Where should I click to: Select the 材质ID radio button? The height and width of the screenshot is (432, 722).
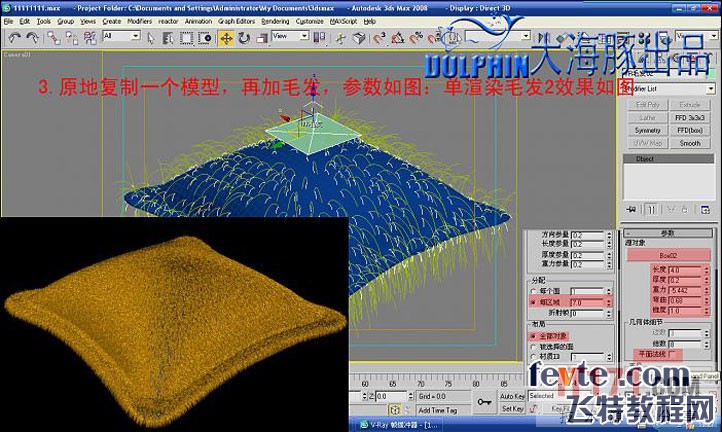pos(534,357)
